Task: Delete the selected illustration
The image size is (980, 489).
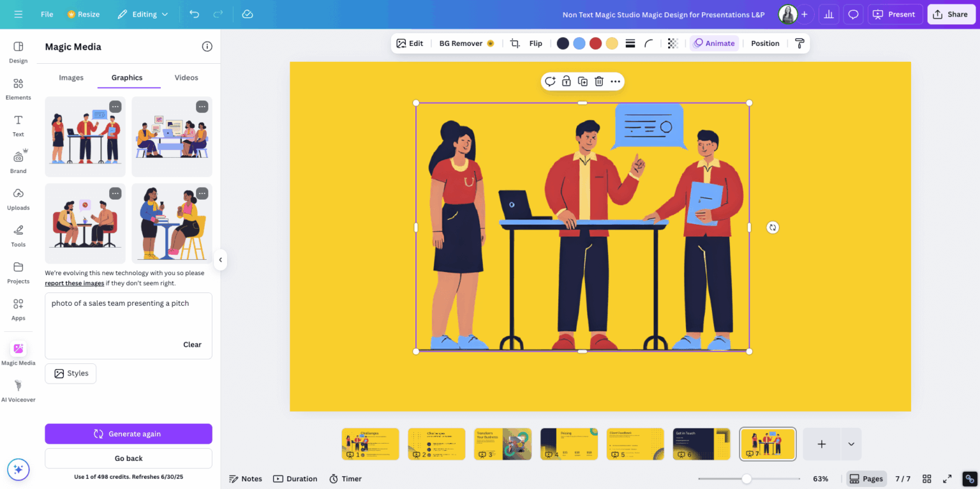Action: coord(598,81)
